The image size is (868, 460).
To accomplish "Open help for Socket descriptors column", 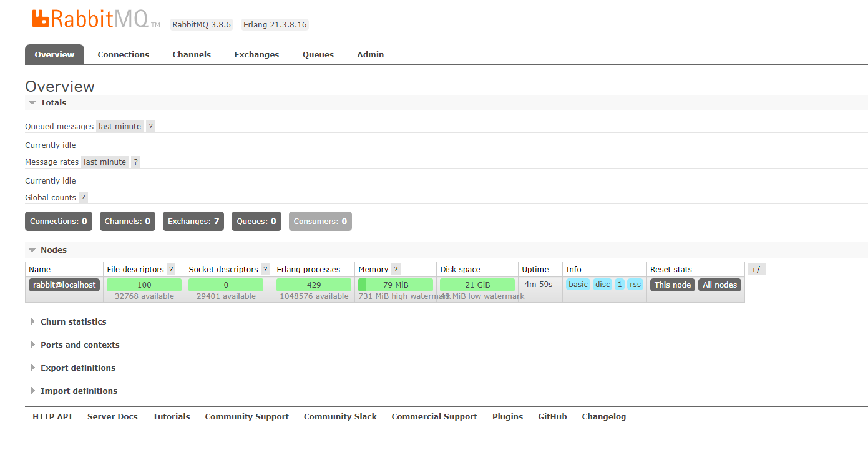I will click(x=265, y=269).
